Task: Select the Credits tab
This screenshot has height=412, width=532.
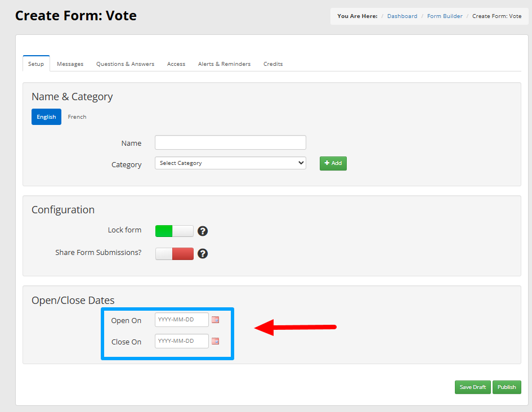Action: [x=273, y=64]
